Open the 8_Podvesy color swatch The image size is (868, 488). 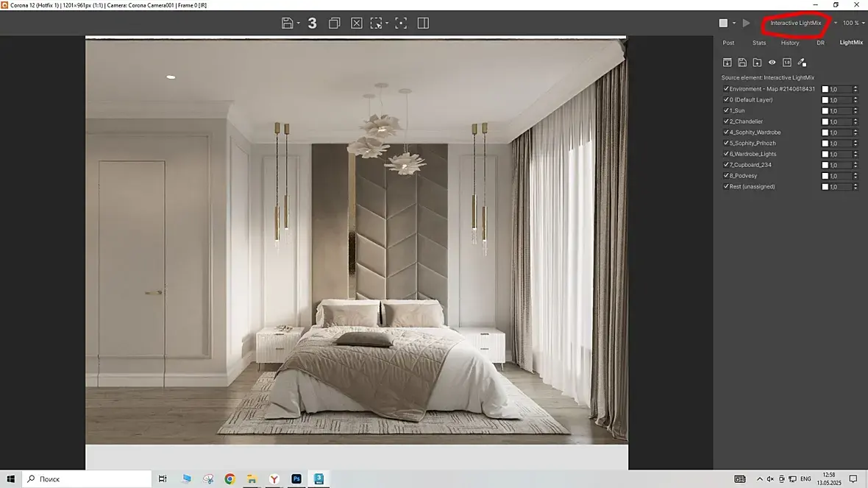[825, 176]
